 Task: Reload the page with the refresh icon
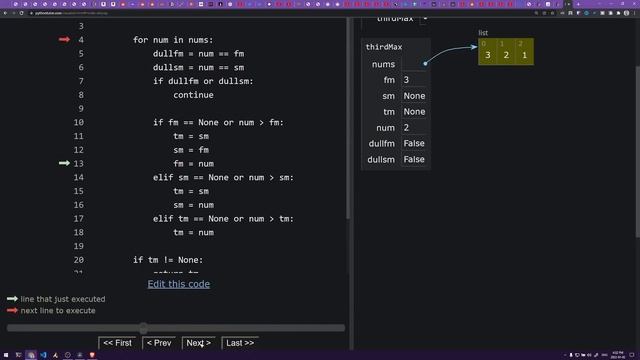click(x=21, y=13)
